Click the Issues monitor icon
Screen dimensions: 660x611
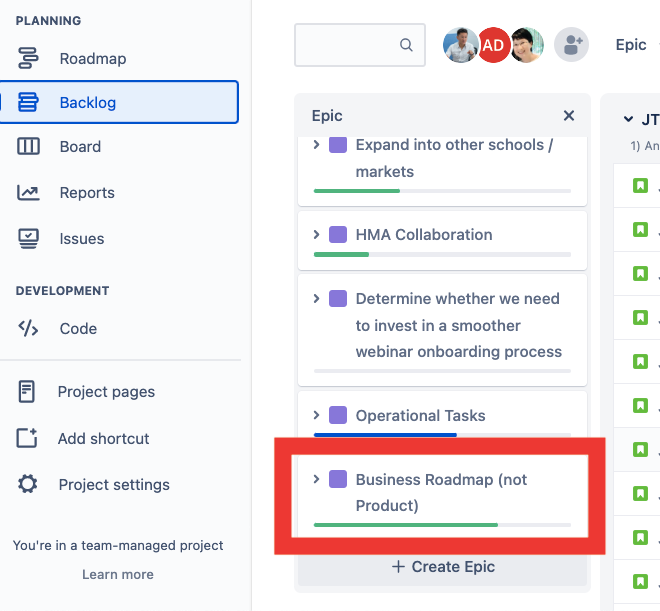pos(28,239)
